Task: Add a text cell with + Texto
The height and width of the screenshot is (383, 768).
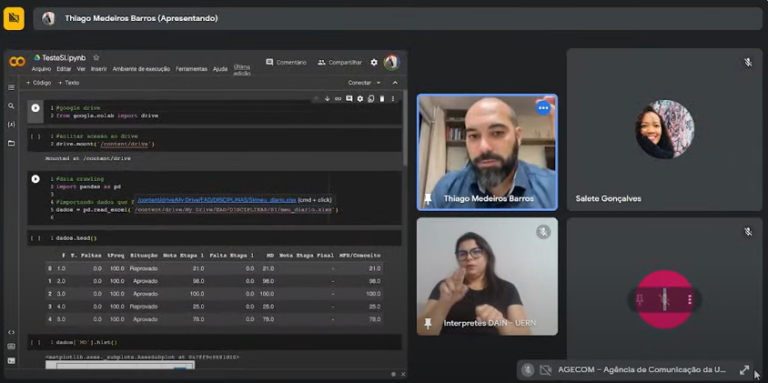Action: 69,83
